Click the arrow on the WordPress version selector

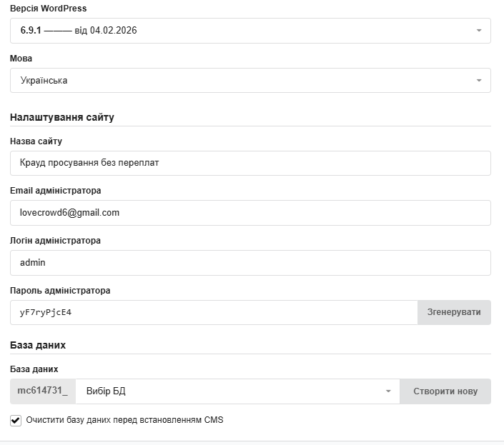coord(478,31)
